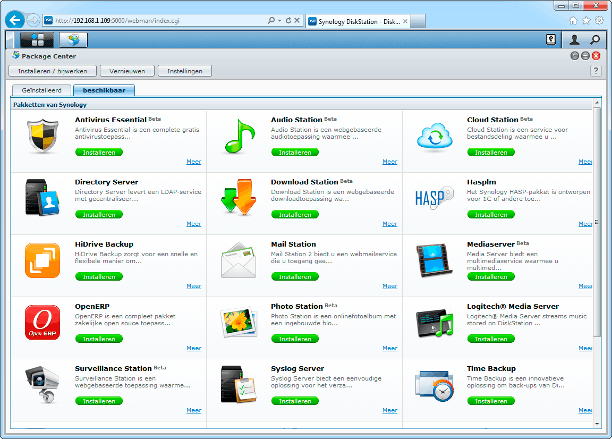Install Cloud Station

[x=491, y=152]
